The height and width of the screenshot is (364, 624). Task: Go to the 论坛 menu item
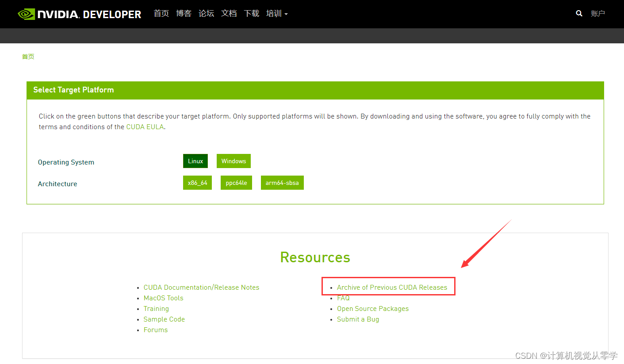pos(207,14)
